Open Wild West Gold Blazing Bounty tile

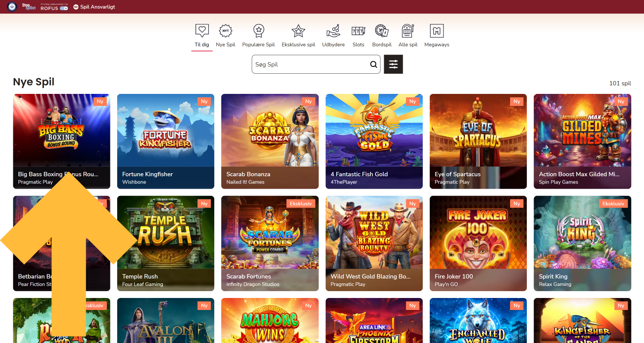(x=374, y=244)
